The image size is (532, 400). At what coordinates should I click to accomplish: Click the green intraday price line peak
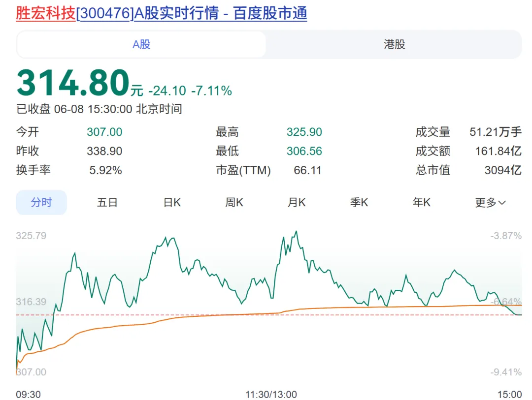pos(296,232)
